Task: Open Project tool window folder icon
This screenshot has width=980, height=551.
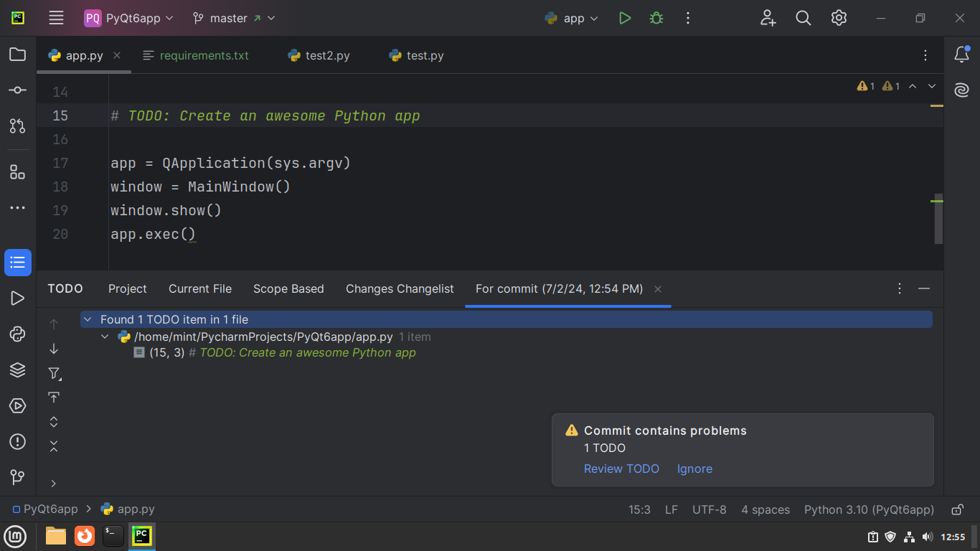Action: click(x=17, y=55)
